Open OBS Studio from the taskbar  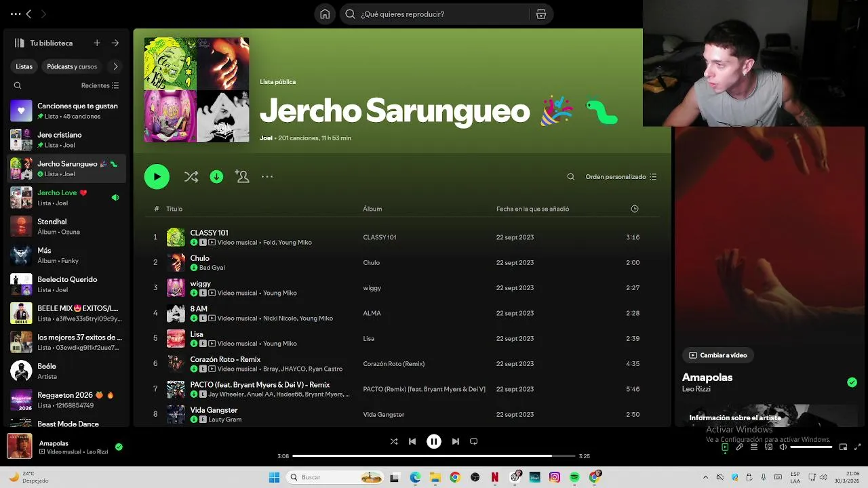click(475, 477)
